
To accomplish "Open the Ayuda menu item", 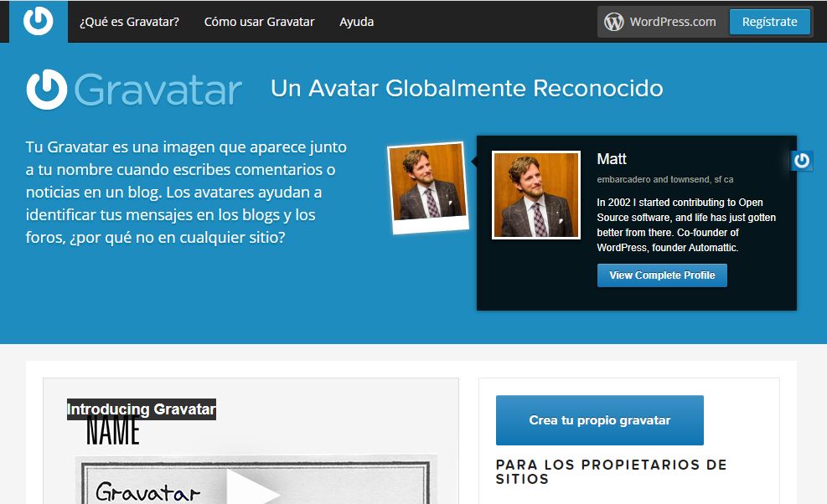I will coord(357,22).
